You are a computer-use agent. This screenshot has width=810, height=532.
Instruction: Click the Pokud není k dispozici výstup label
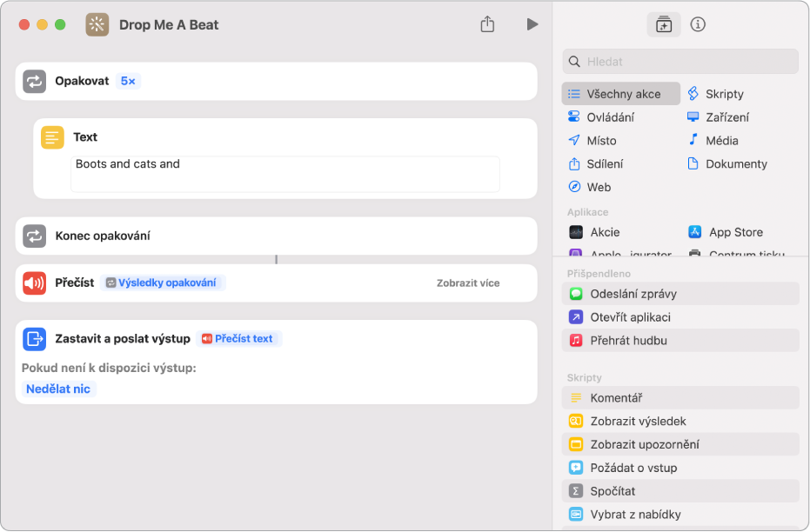[x=109, y=368]
